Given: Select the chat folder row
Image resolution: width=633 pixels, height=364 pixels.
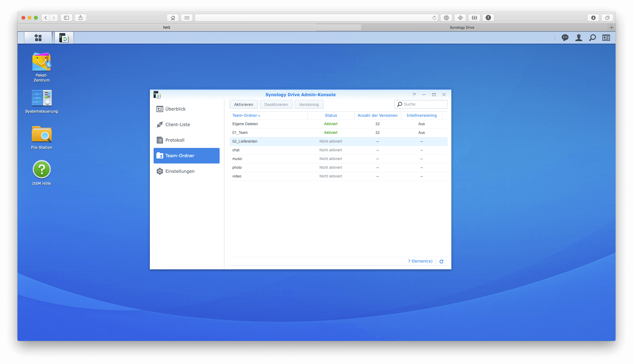Looking at the screenshot, I should pos(338,150).
